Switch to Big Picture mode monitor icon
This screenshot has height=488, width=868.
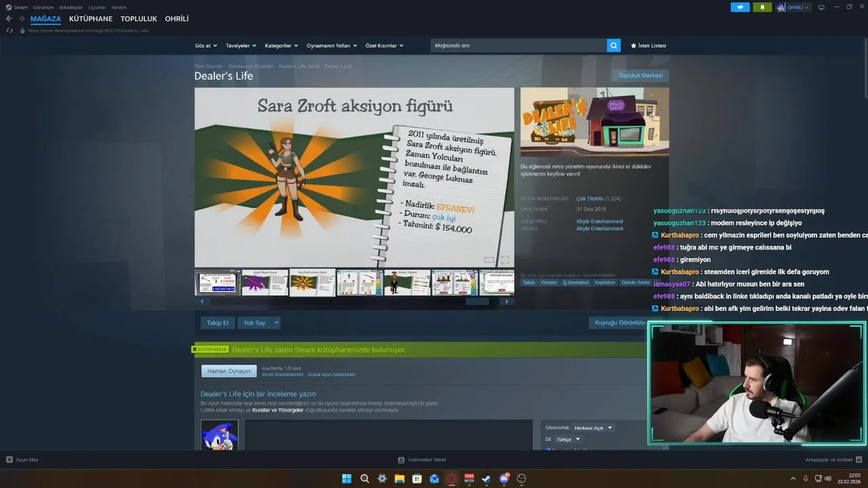(x=821, y=7)
